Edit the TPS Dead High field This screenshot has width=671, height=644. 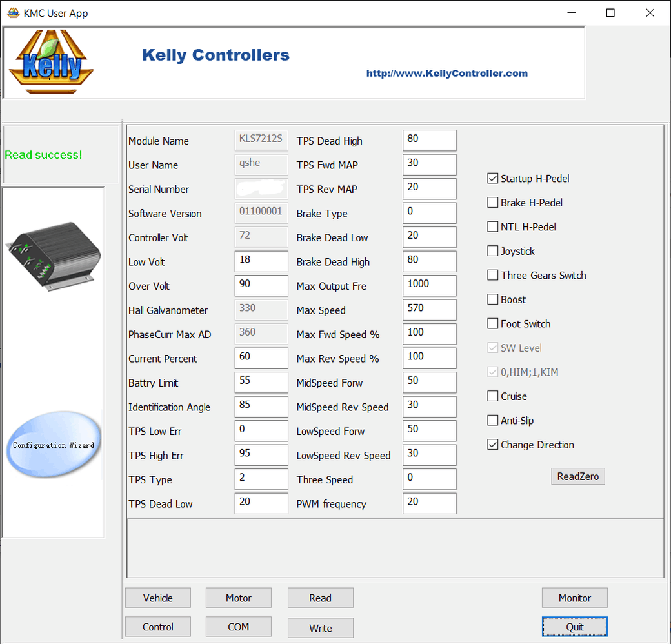click(429, 141)
